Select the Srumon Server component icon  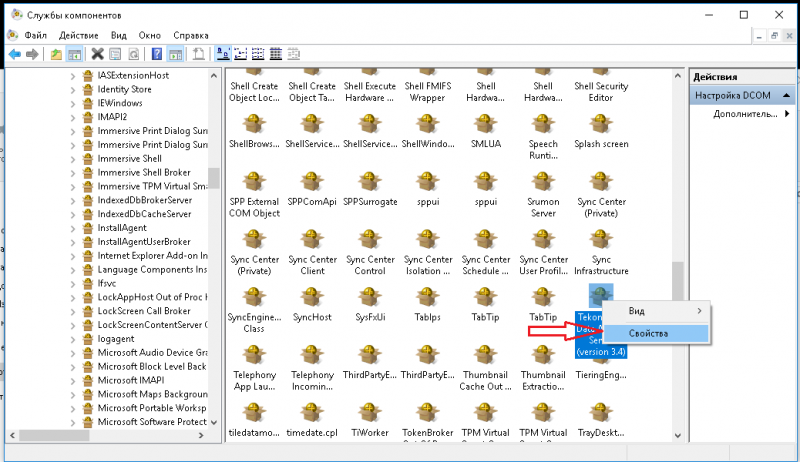pos(543,181)
